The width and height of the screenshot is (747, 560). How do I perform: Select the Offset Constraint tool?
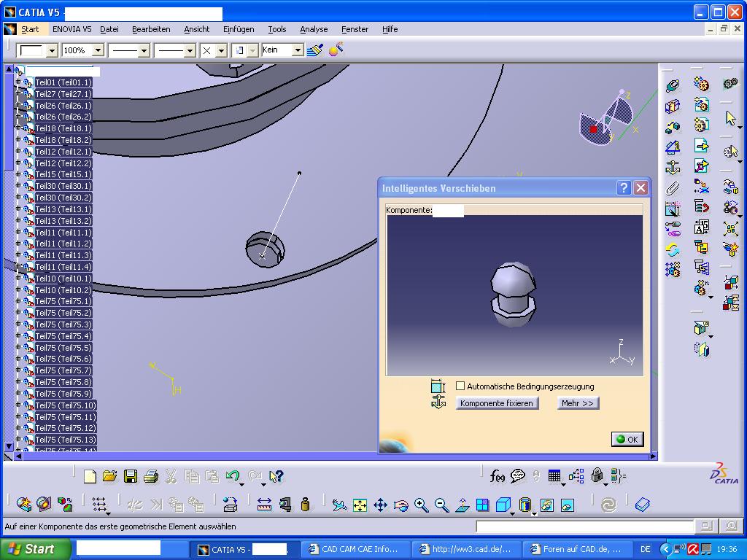tap(673, 127)
